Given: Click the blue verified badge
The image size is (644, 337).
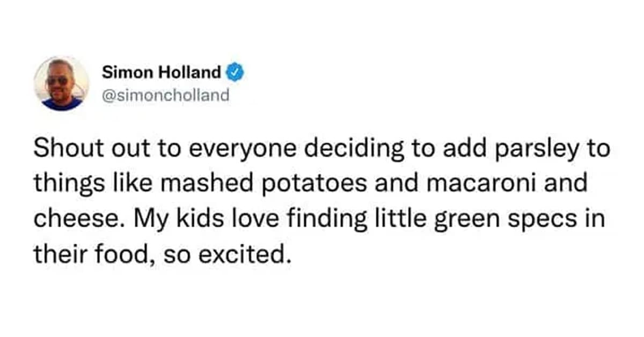Looking at the screenshot, I should pyautogui.click(x=235, y=71).
